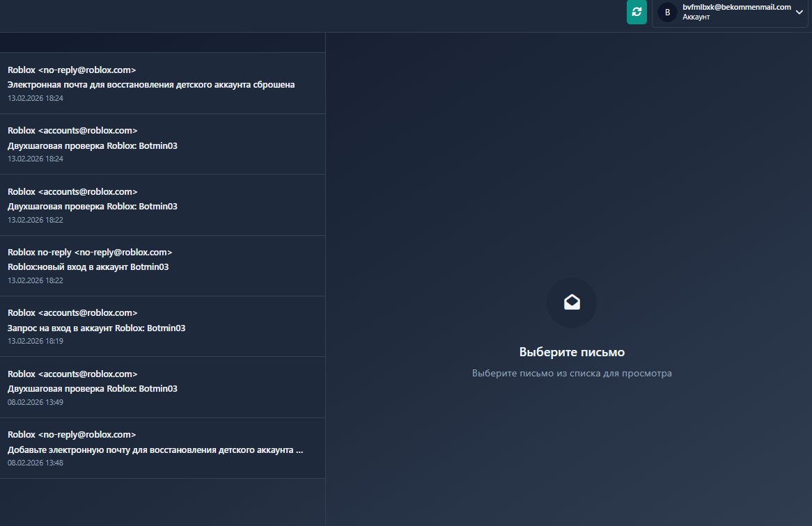Open the "Двухшаговая проверка" email from 13.02.2026 18:22
The width and height of the screenshot is (812, 526).
(x=162, y=205)
